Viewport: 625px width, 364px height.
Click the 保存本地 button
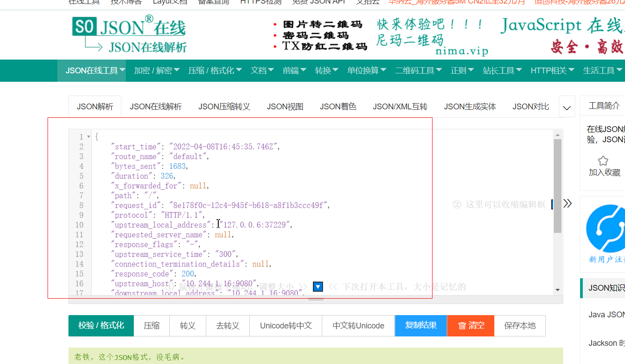pyautogui.click(x=520, y=326)
